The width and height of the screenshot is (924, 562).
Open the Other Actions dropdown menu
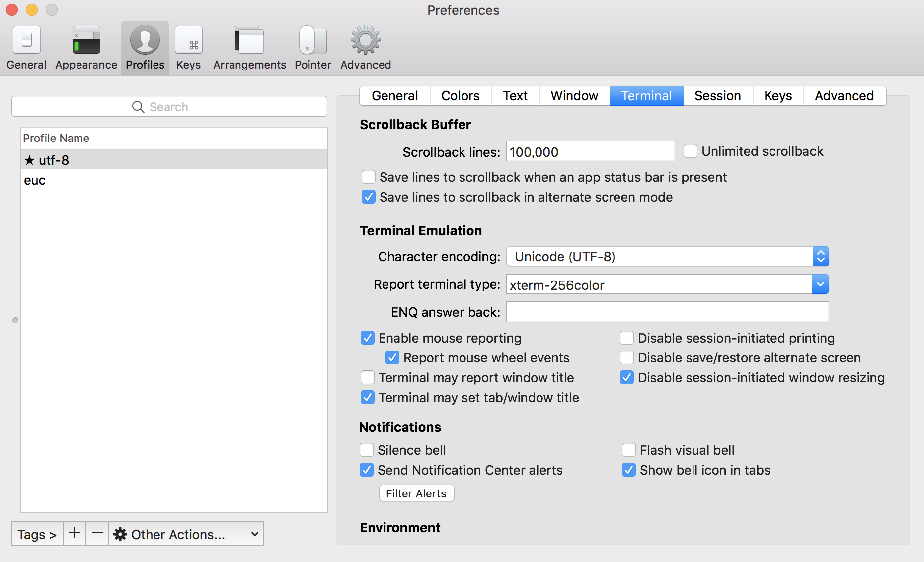[186, 534]
